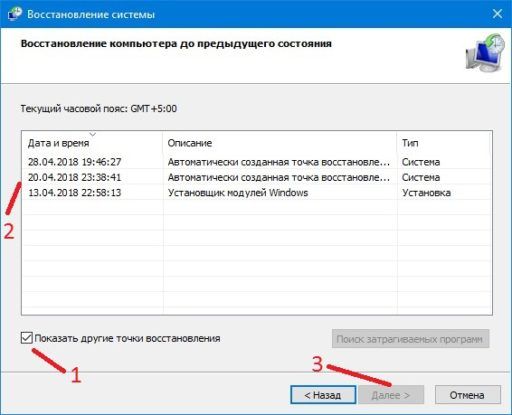Screen dimensions: 512x415
Task: Click description in the 28.04.2018 row
Action: pos(279,162)
